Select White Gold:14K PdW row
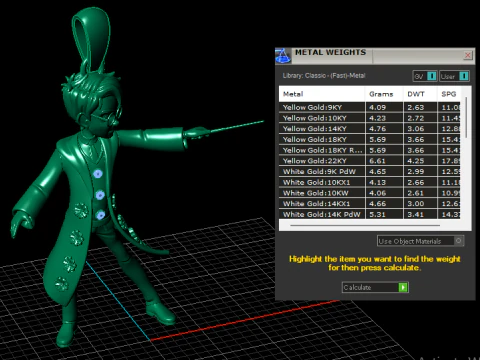This screenshot has height=360, width=480. (x=370, y=214)
